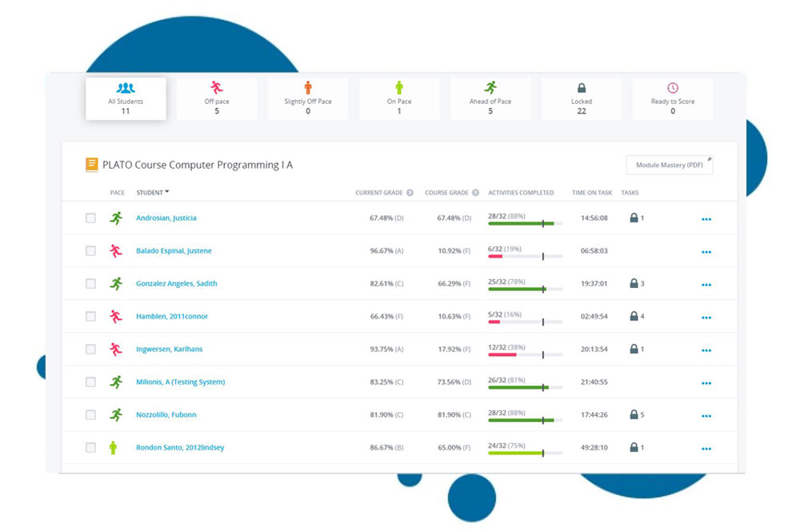Tick checkbox next to Milionis, A (Testing System)
This screenshot has width=800, height=532.
90,382
